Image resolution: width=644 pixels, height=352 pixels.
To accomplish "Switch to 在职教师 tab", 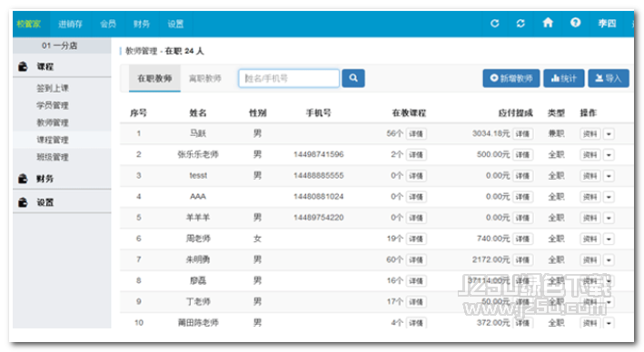I will point(154,78).
